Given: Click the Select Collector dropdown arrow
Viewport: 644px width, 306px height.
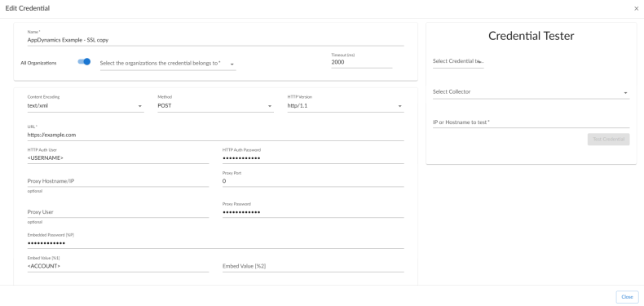Looking at the screenshot, I should [625, 93].
